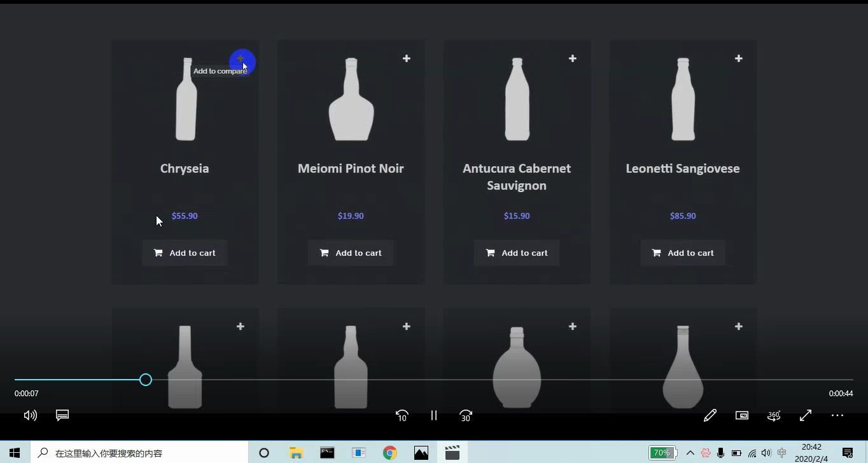Image resolution: width=868 pixels, height=463 pixels.
Task: Open the pencil edit tool
Action: [710, 415]
